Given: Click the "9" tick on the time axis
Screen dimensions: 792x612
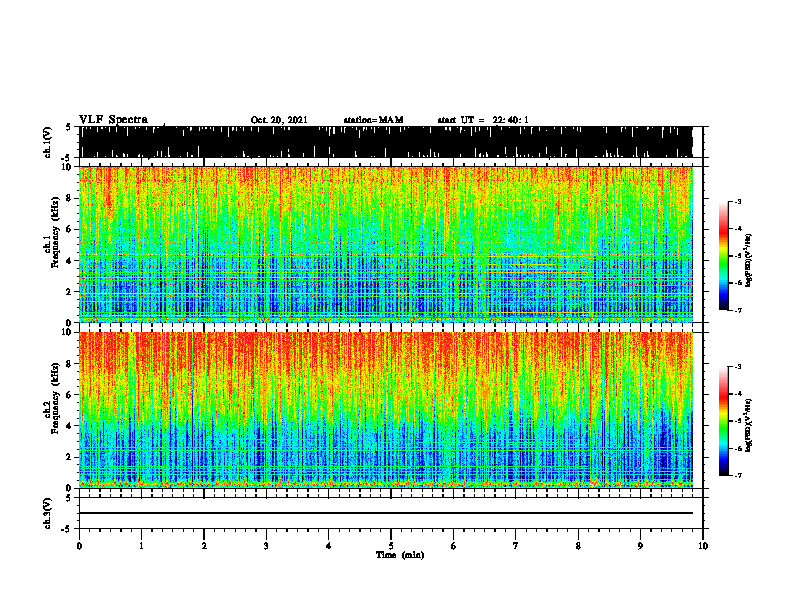Looking at the screenshot, I should (640, 546).
